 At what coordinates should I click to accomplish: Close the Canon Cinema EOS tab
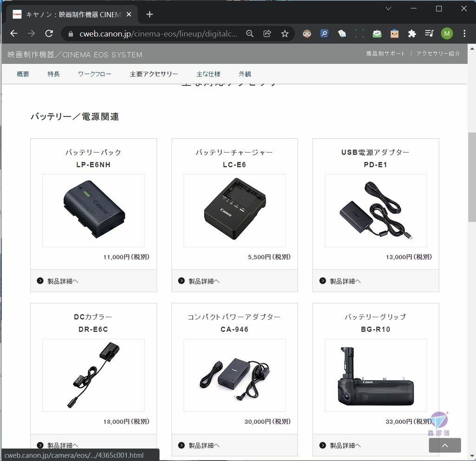pyautogui.click(x=129, y=14)
